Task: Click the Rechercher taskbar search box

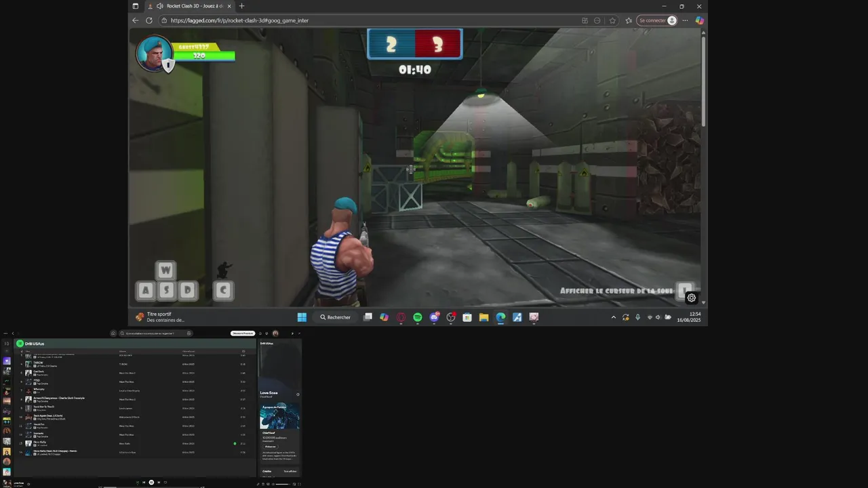Action: (336, 317)
